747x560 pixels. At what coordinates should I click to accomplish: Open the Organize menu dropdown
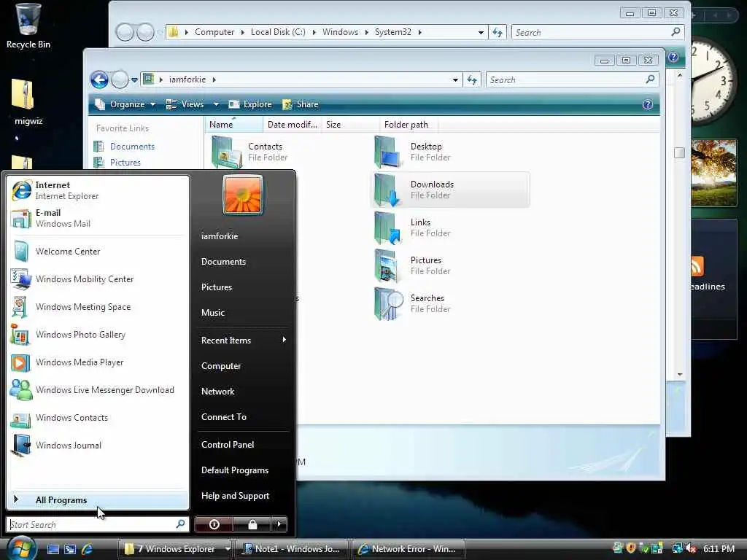pos(125,104)
